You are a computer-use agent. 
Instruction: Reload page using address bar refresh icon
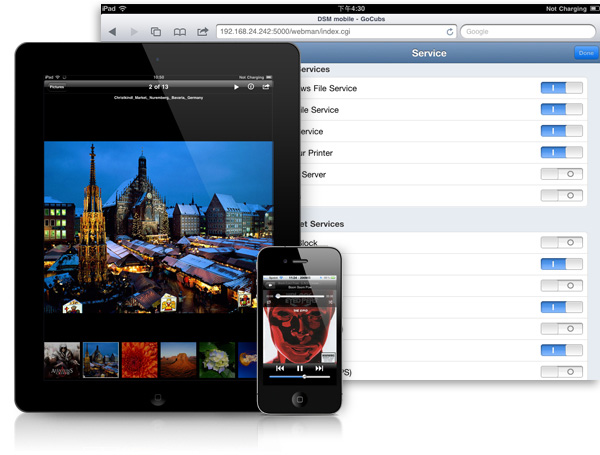coord(450,31)
